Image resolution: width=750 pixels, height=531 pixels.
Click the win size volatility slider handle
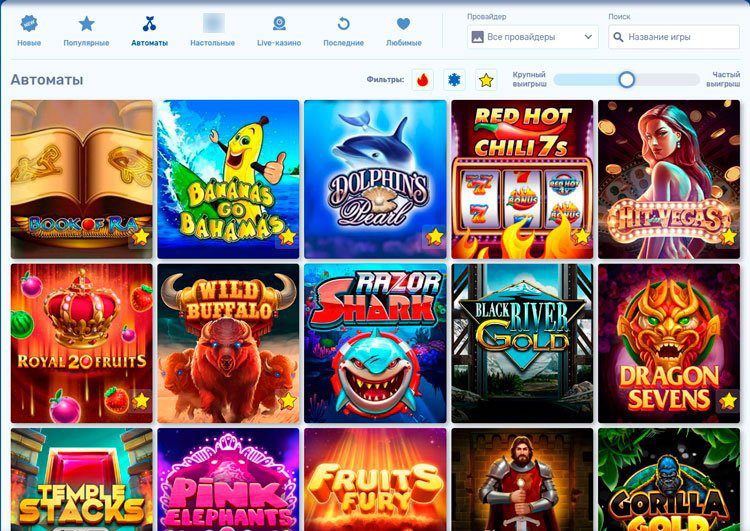click(626, 79)
